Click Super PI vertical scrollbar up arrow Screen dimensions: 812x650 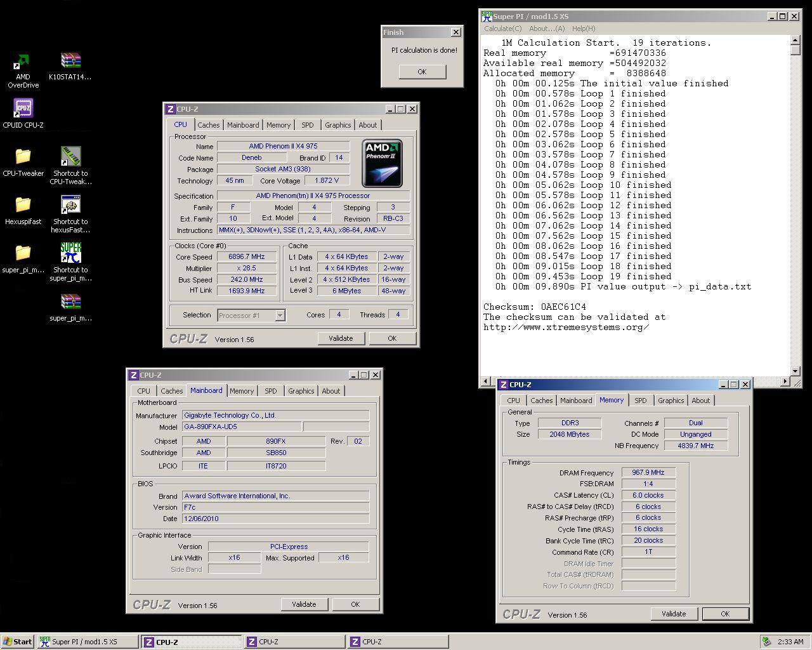796,41
